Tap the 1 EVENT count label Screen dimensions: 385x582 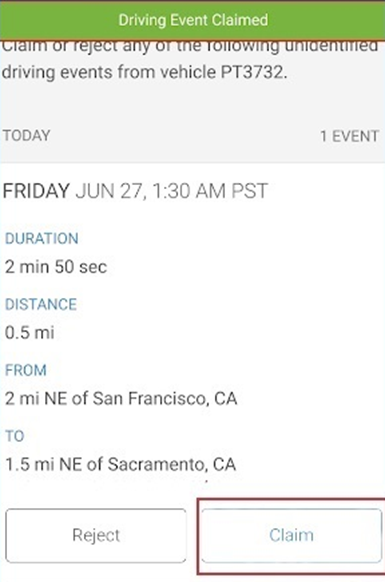pos(349,136)
